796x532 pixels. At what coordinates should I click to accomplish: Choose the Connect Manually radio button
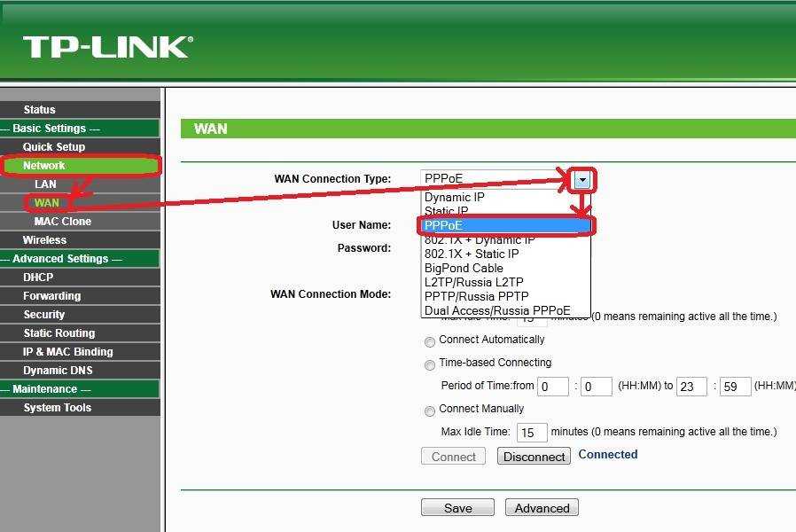[430, 411]
